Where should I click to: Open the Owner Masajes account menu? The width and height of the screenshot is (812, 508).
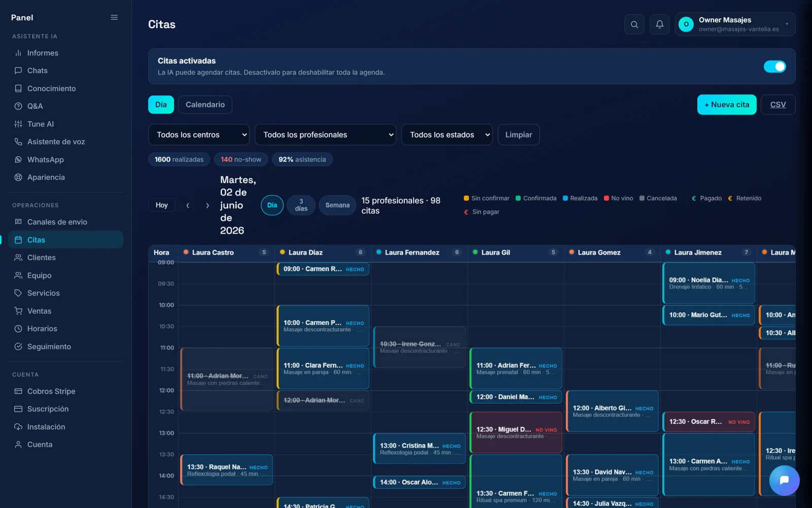tap(735, 24)
